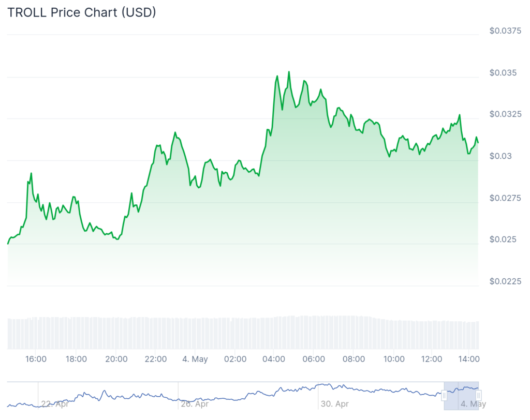Click the 14:00 time axis label
Image resolution: width=530 pixels, height=420 pixels.
point(469,359)
